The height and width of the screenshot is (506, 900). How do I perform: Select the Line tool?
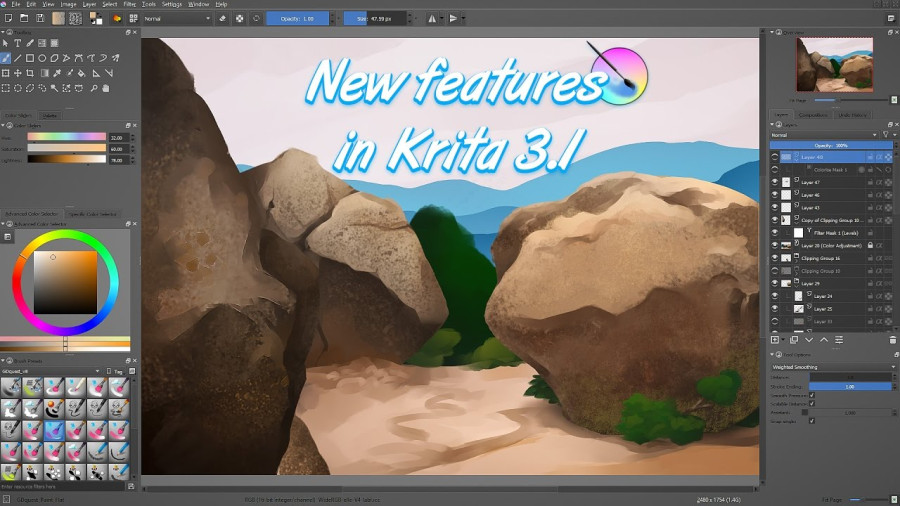18,58
